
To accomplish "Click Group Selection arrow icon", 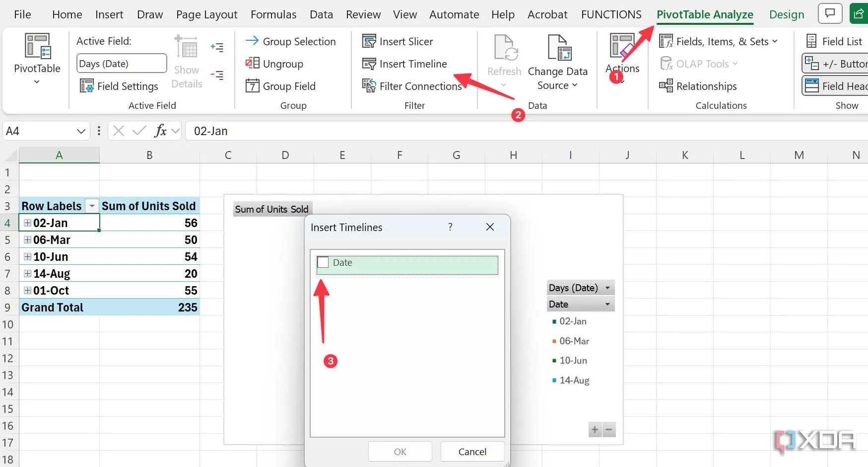I will click(x=252, y=41).
